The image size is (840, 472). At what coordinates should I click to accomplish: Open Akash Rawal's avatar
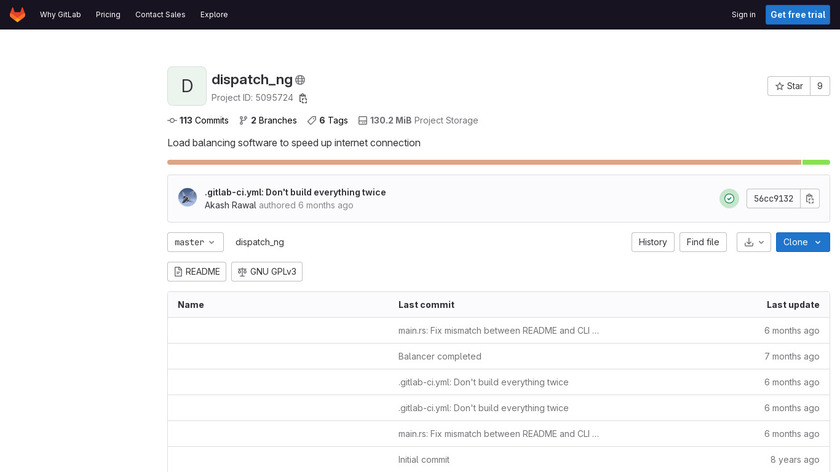click(188, 198)
